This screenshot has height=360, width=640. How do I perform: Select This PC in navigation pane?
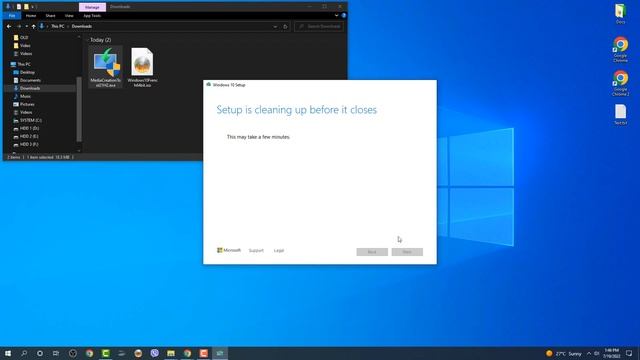click(24, 64)
